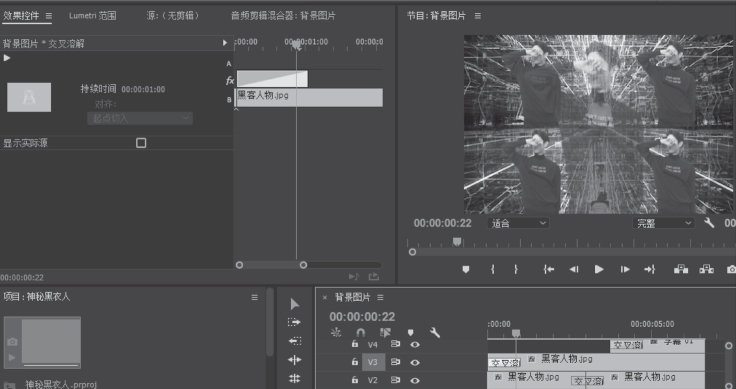The image size is (736, 389).
Task: Open the 完整 playback resolution dropdown
Action: click(x=663, y=223)
